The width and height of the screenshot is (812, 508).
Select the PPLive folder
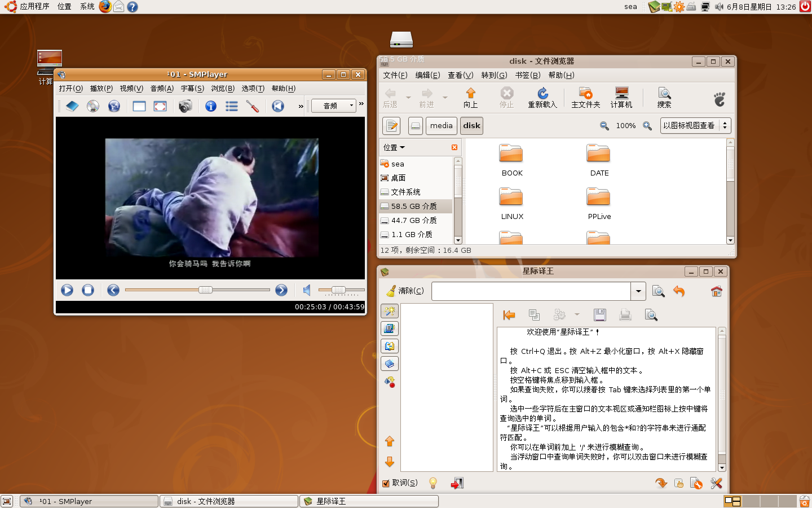point(599,204)
